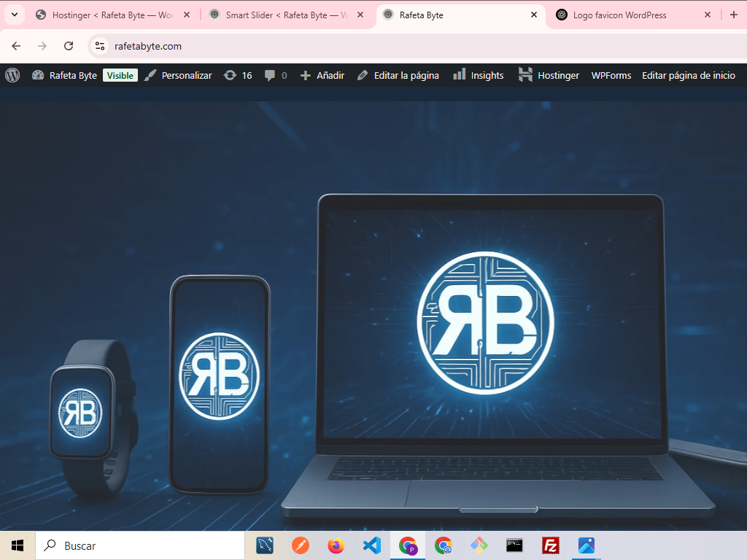Open Firefox from the taskbar
Screen dimensions: 747x560
coord(336,545)
